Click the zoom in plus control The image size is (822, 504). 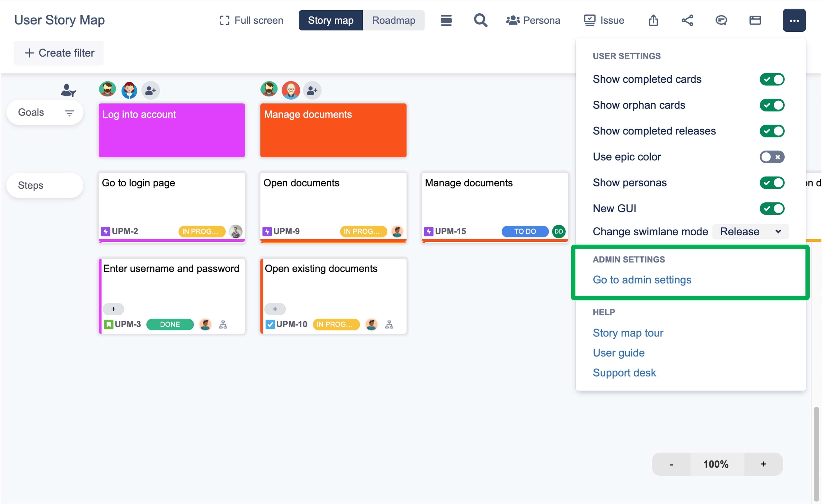tap(763, 464)
